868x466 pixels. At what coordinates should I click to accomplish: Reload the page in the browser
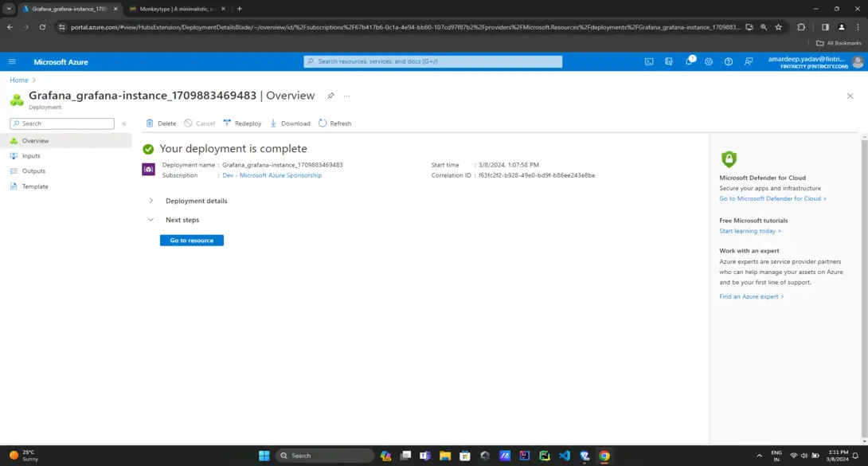point(42,27)
